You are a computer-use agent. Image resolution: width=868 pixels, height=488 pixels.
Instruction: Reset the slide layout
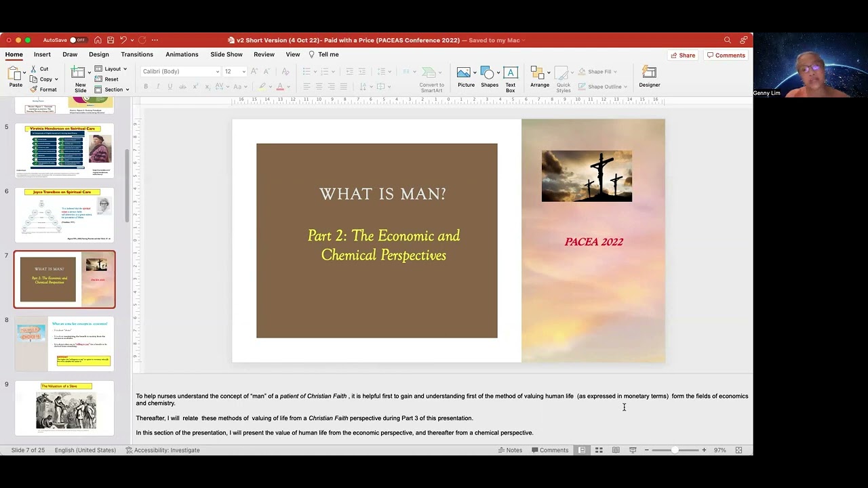click(x=106, y=79)
